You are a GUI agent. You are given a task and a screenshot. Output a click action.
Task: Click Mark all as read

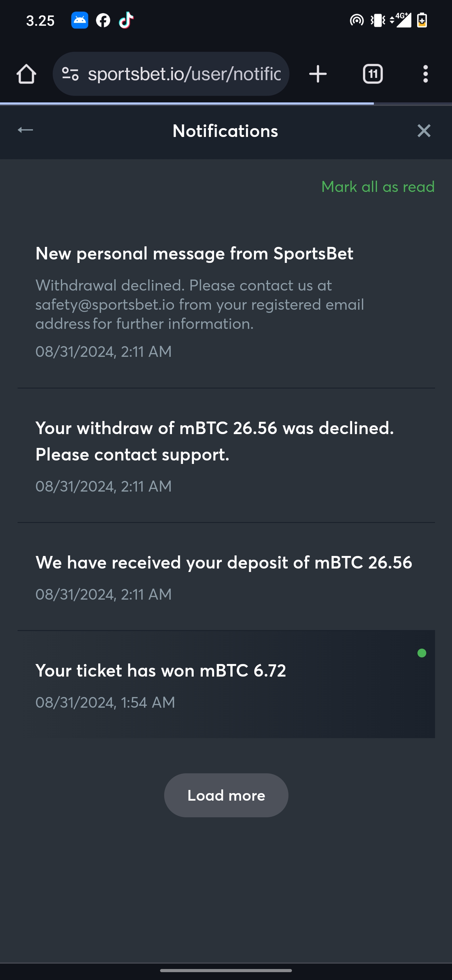point(378,187)
